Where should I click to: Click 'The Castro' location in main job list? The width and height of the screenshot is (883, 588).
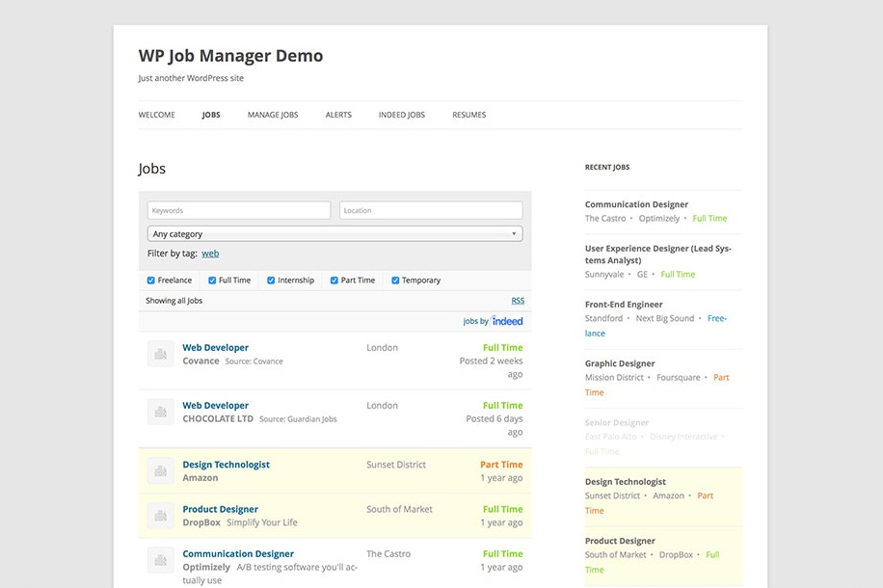click(388, 553)
